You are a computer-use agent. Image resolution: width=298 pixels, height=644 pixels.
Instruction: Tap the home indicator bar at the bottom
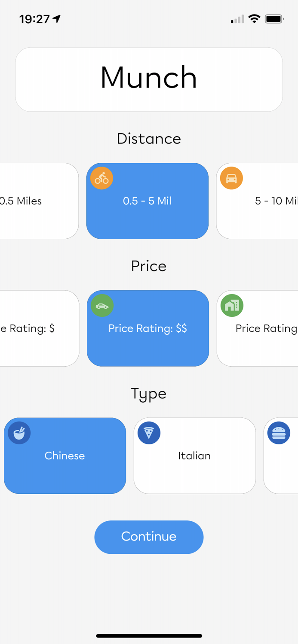149,636
